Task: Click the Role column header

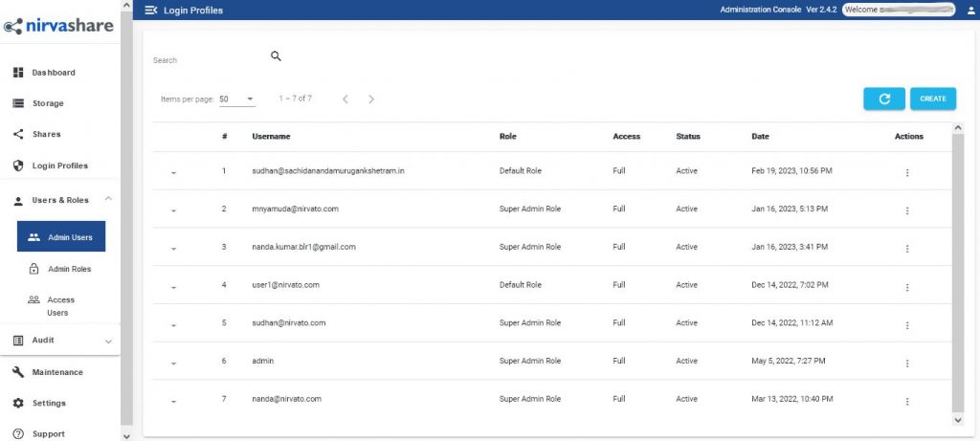Action: (507, 136)
